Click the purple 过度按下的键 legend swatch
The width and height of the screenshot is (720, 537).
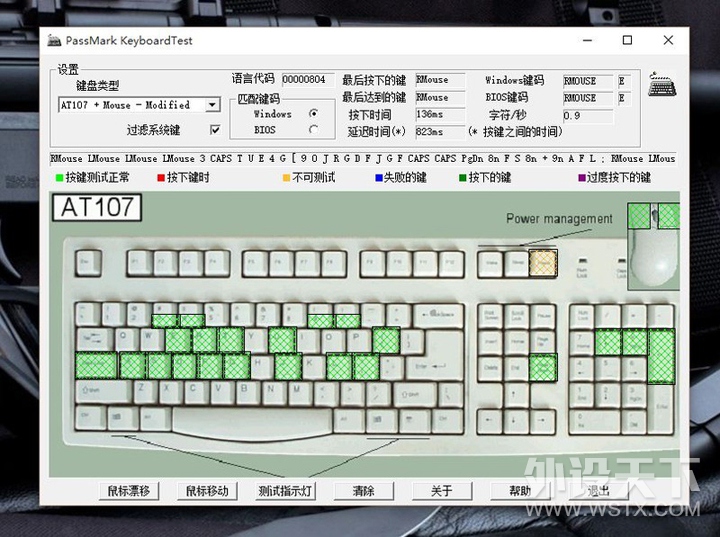click(582, 178)
